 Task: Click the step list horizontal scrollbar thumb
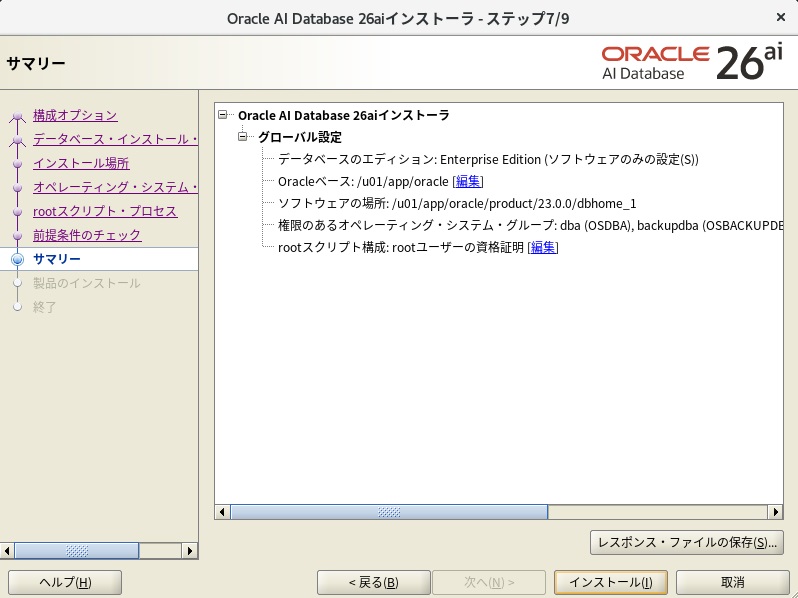[x=77, y=550]
